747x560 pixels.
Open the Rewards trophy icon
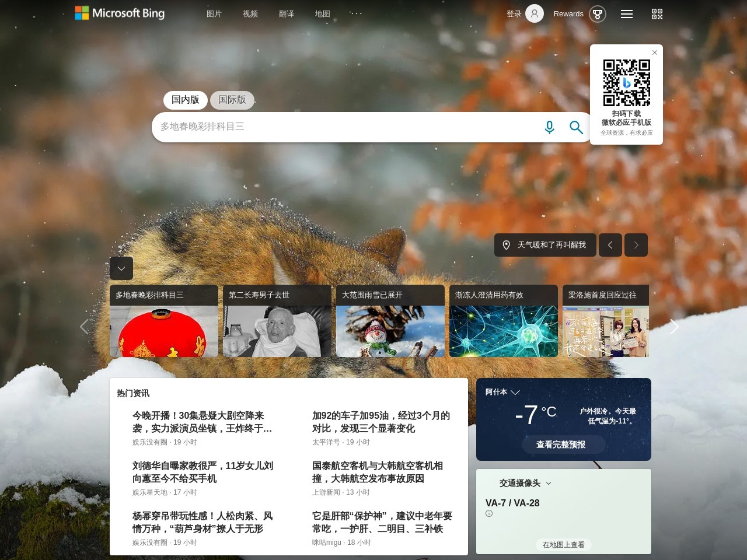598,13
